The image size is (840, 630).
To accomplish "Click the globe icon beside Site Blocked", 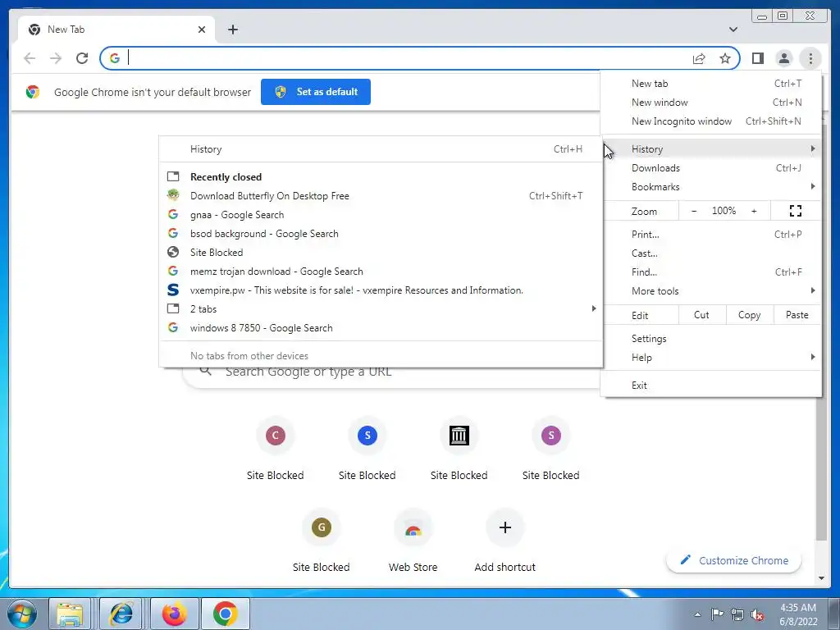I will [x=173, y=252].
